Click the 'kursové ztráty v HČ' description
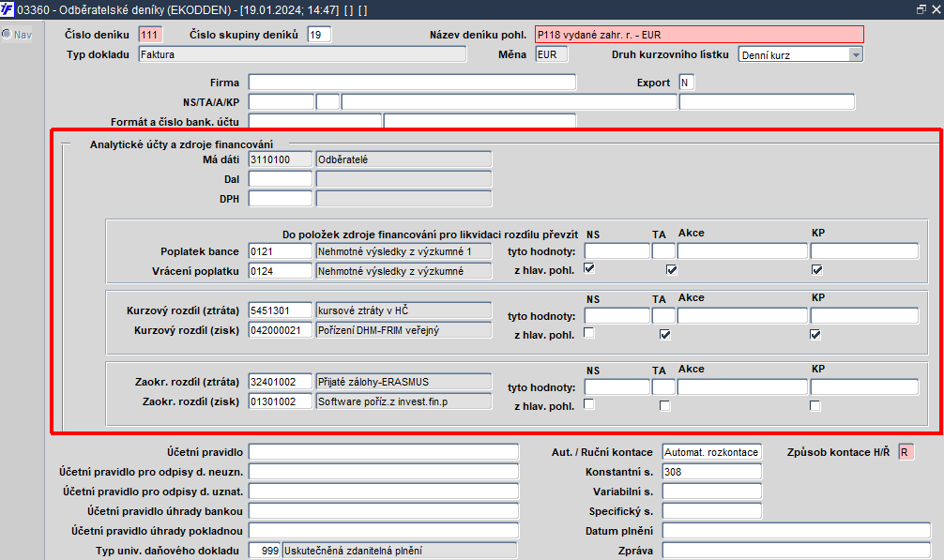Image resolution: width=944 pixels, height=560 pixels. point(404,310)
